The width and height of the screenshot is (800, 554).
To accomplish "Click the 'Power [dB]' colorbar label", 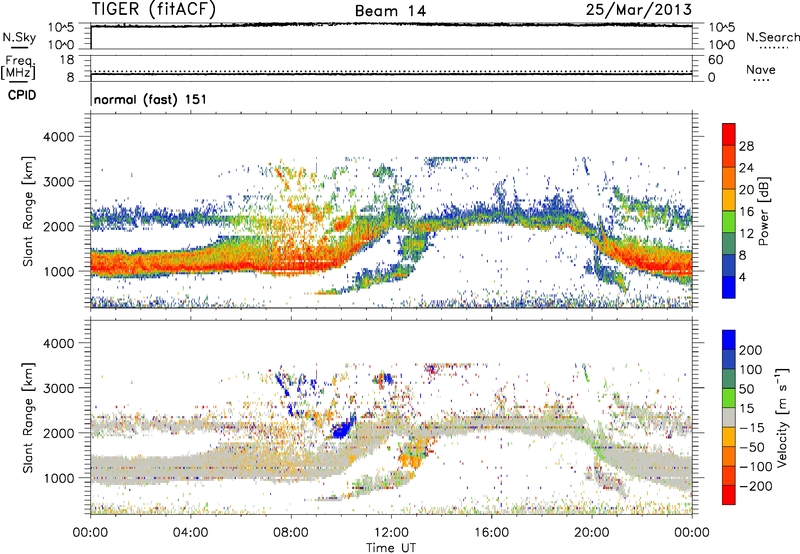I will point(764,211).
